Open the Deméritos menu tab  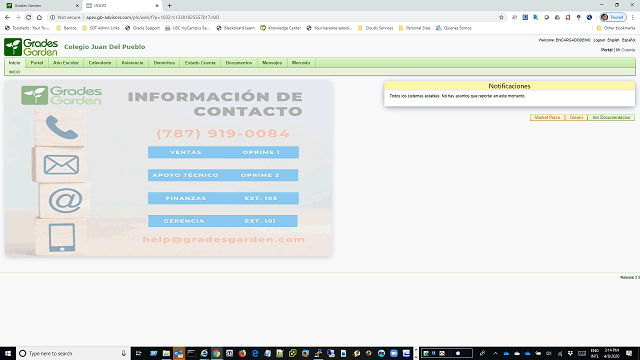coord(164,63)
